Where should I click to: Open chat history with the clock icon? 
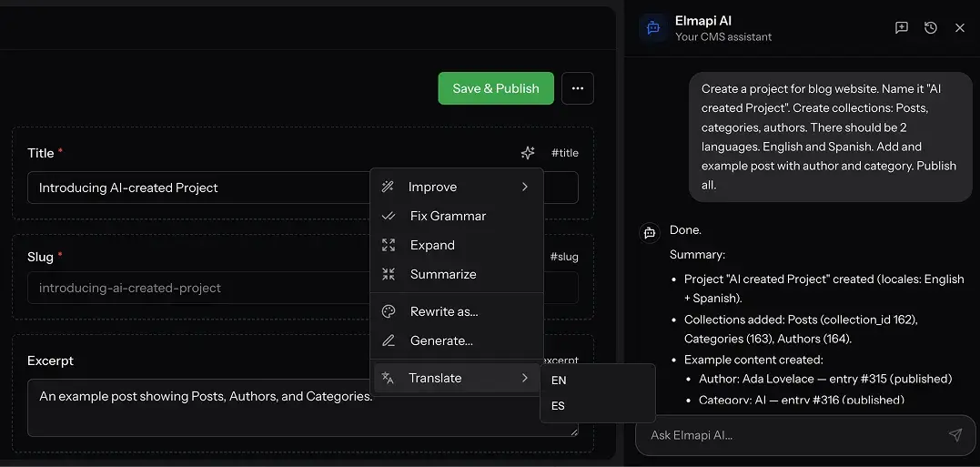pos(931,27)
